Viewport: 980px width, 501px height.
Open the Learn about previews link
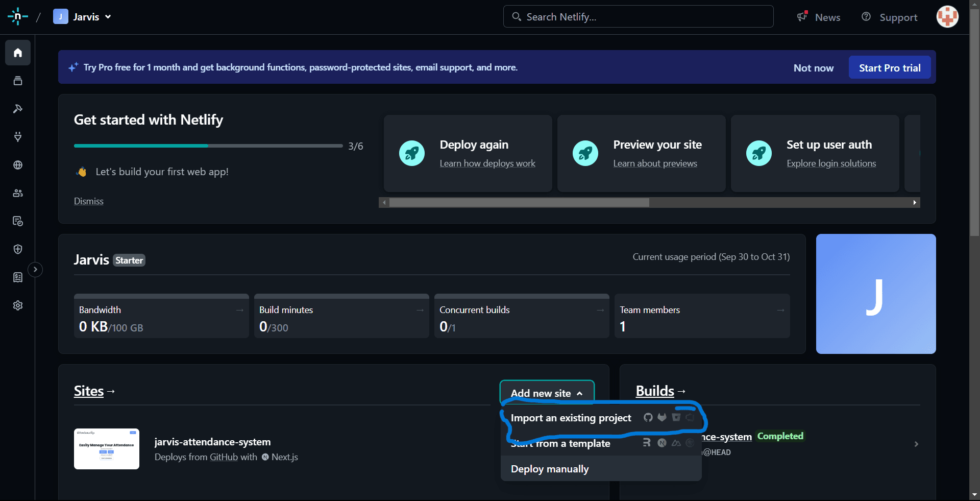tap(655, 163)
